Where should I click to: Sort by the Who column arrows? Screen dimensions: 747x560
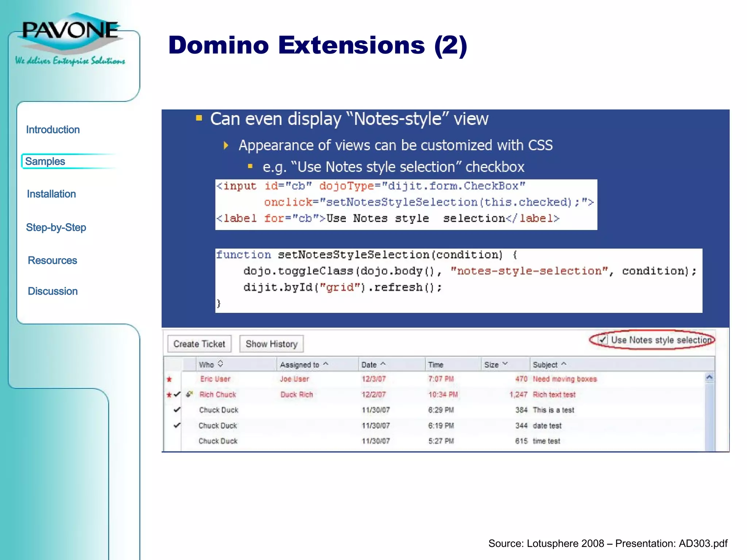point(220,364)
